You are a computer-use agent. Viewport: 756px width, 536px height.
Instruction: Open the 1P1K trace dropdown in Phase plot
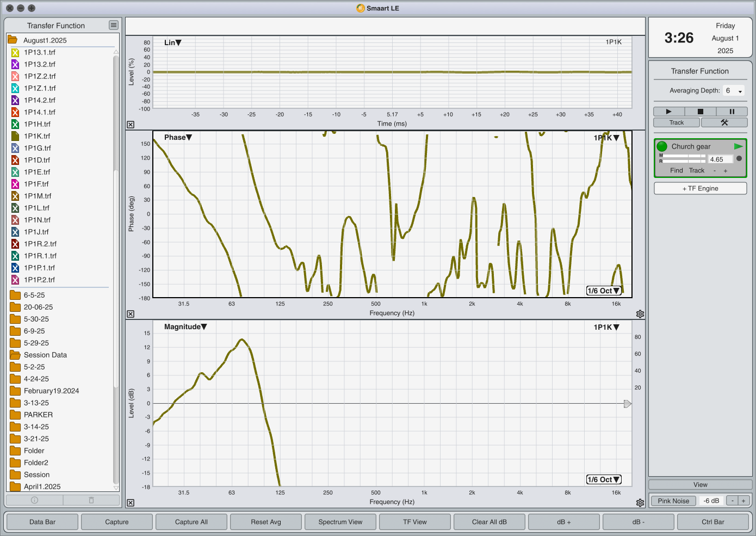[606, 138]
